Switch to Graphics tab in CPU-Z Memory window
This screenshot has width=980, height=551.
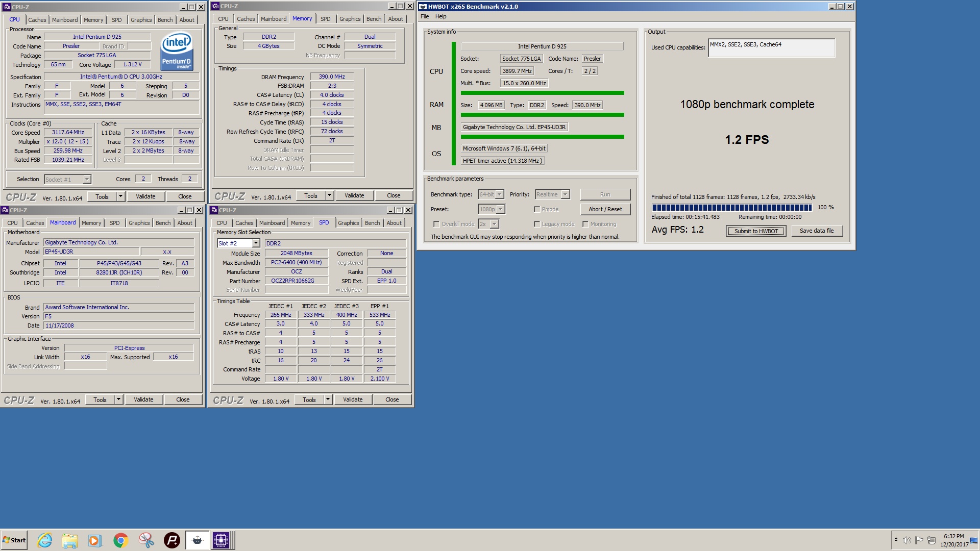[350, 19]
